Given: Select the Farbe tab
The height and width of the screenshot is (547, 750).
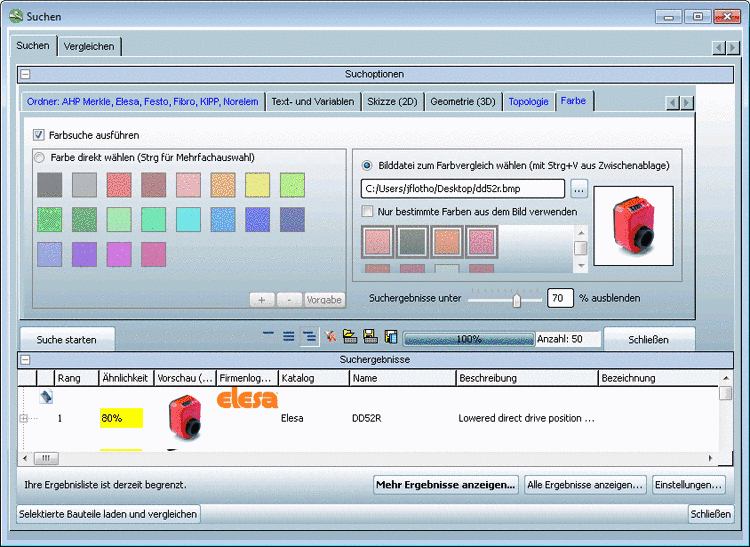Looking at the screenshot, I should pos(574,100).
